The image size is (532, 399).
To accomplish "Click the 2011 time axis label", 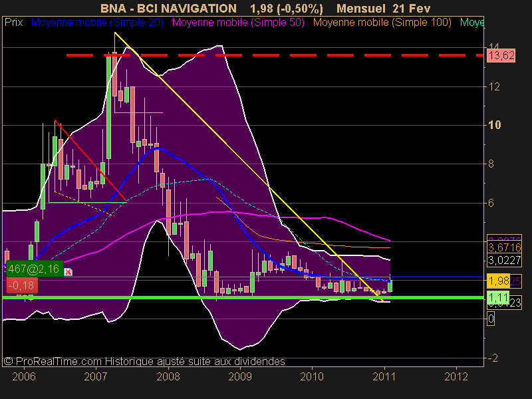I will (384, 376).
